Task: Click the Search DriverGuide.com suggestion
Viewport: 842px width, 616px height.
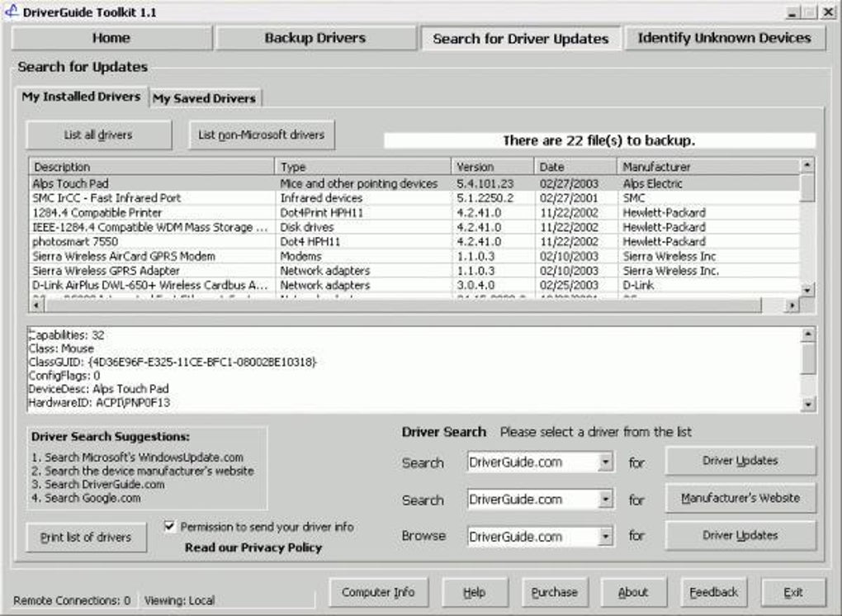Action: pos(97,485)
